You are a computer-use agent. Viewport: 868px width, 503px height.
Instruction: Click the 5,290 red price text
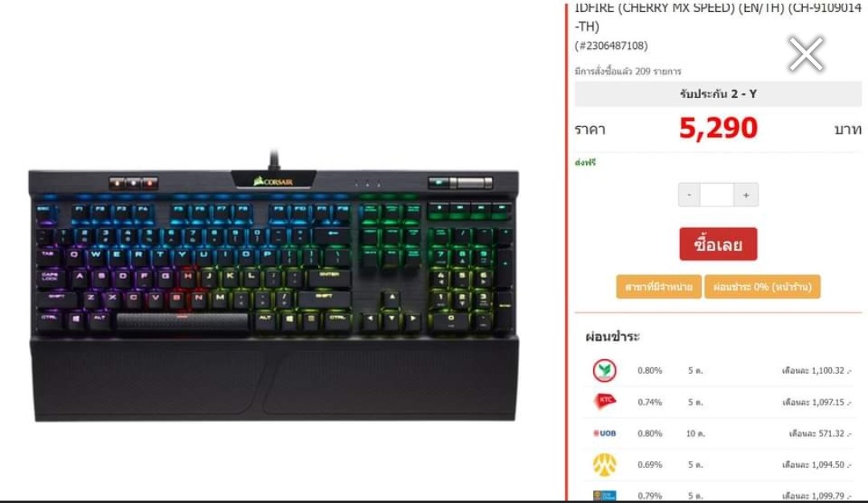718,129
